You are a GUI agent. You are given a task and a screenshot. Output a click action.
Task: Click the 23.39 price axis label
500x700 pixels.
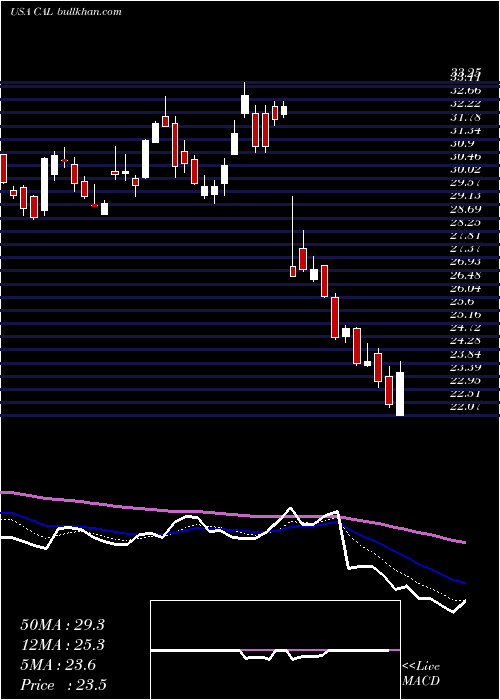pyautogui.click(x=466, y=367)
